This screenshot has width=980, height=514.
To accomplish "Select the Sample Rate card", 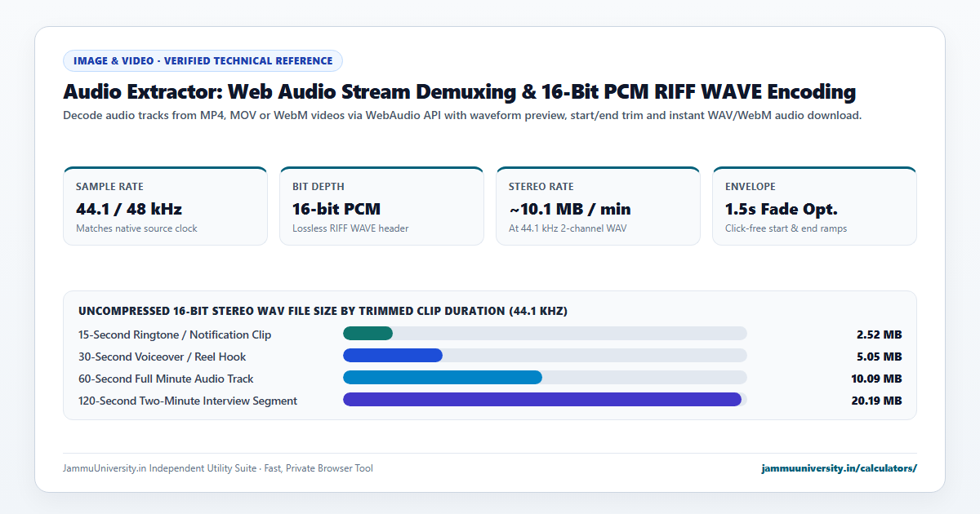I will tap(165, 206).
